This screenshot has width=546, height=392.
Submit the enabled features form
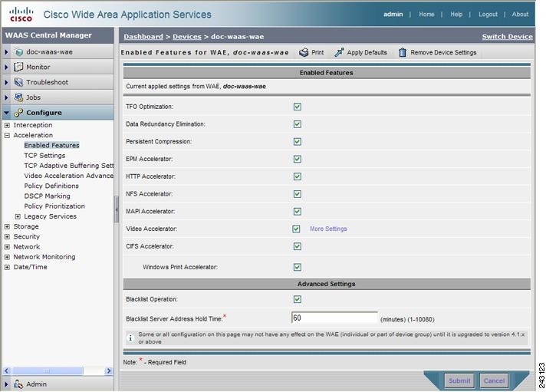click(x=459, y=380)
